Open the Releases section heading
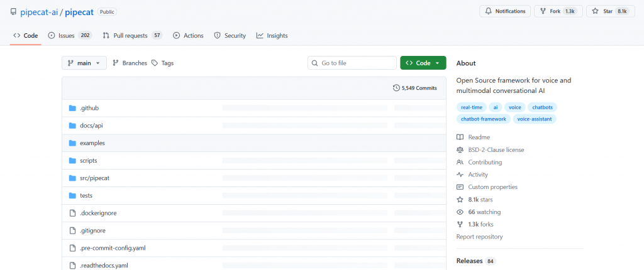Image resolution: width=644 pixels, height=270 pixels. (x=469, y=261)
